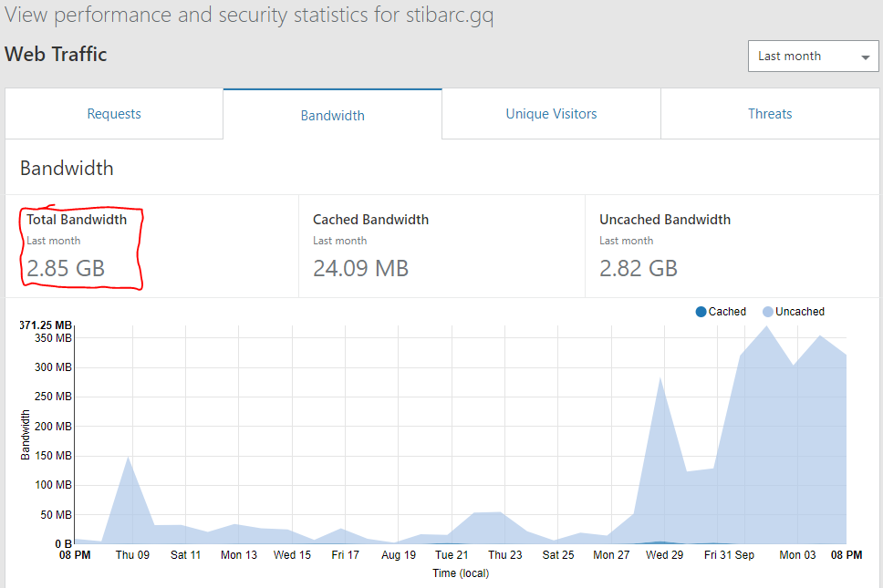Click the dark blue Cached legend dot
Screen dimensions: 883x588
pyautogui.click(x=701, y=312)
